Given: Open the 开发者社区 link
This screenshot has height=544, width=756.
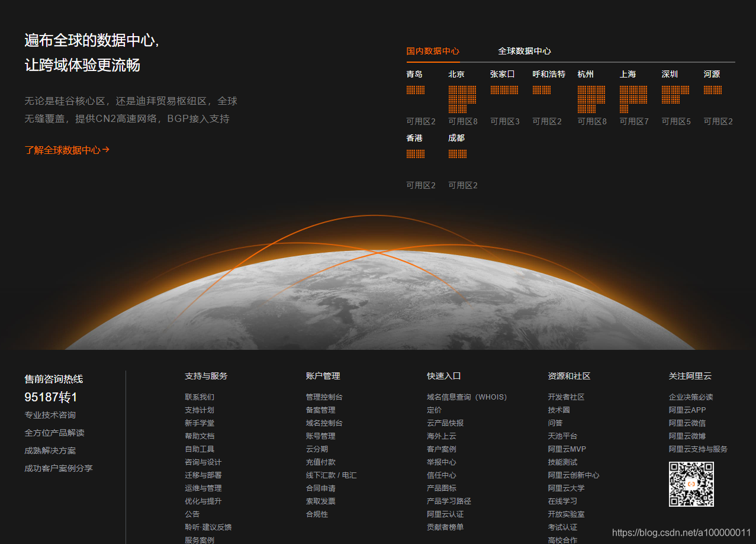Looking at the screenshot, I should click(x=566, y=397).
